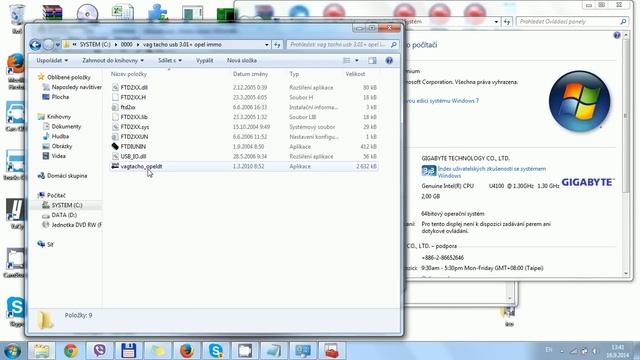Screen dimensions: 640x360
Task: Open the Explorer help question mark icon
Action: pos(389,60)
